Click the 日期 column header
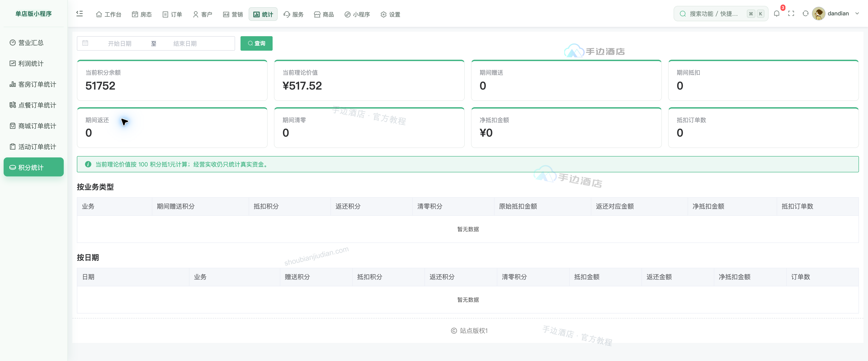The width and height of the screenshot is (868, 361). coord(133,277)
